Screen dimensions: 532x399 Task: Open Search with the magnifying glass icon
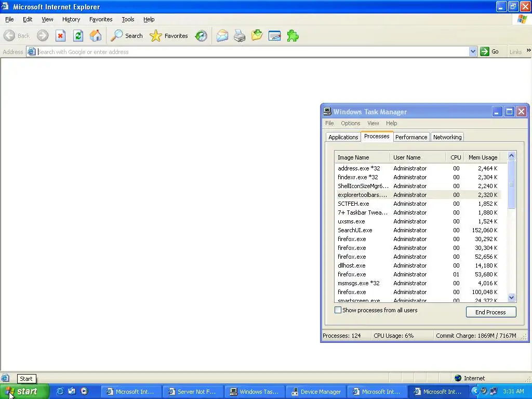(117, 36)
